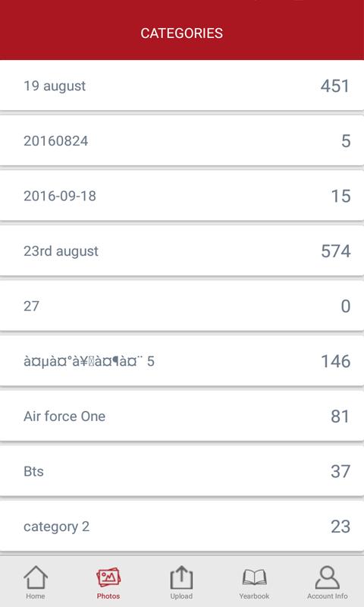Open the Bts category
The image size is (364, 607).
coord(182,471)
